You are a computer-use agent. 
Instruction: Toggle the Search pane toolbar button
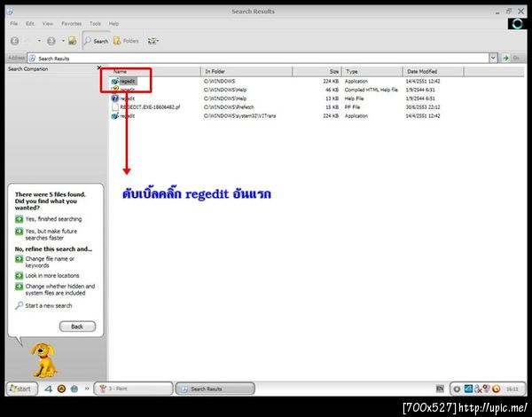[96, 41]
